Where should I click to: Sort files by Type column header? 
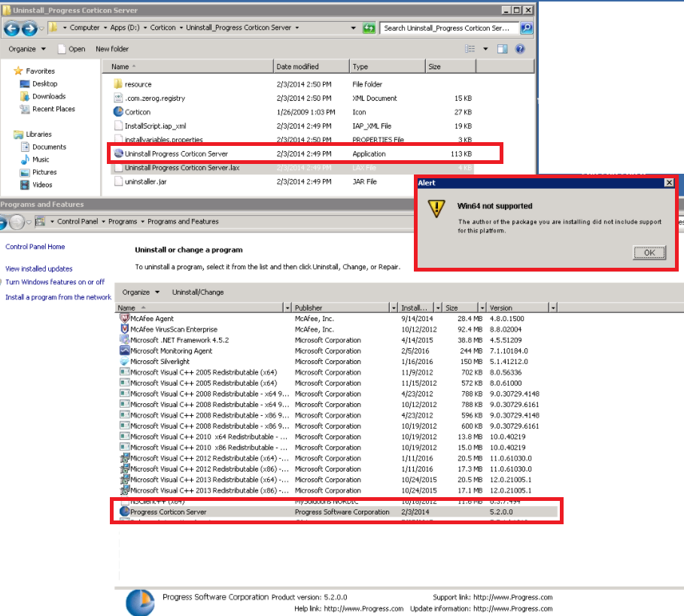click(x=388, y=67)
